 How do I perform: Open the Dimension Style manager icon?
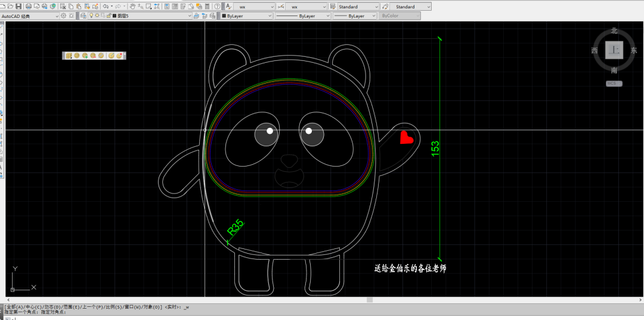[x=281, y=6]
